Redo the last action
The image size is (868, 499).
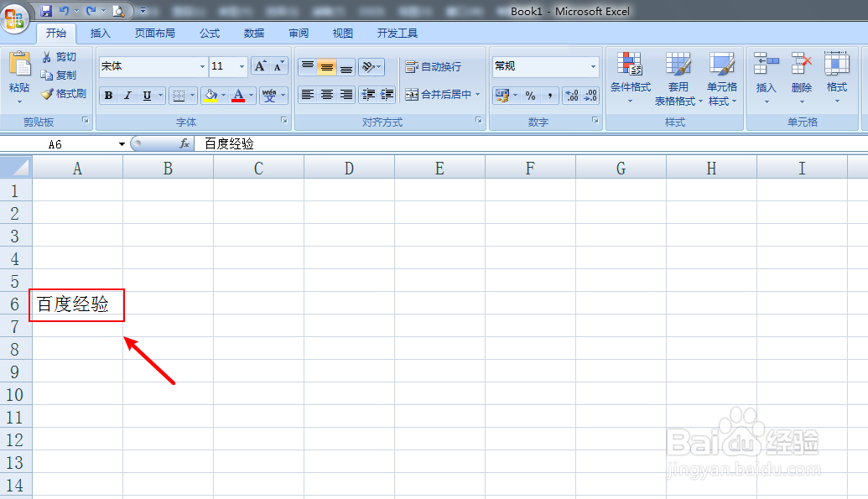tap(91, 11)
